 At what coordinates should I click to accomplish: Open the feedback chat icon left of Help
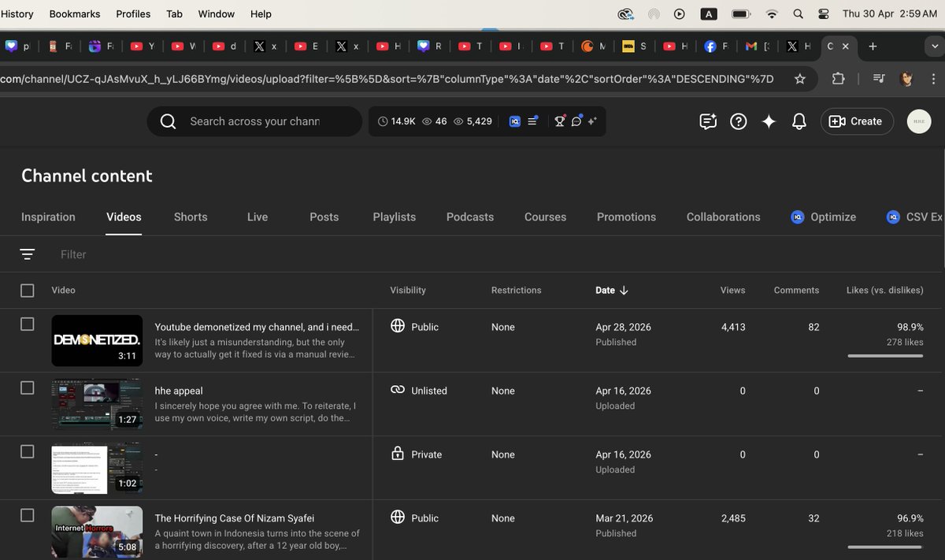pos(708,121)
